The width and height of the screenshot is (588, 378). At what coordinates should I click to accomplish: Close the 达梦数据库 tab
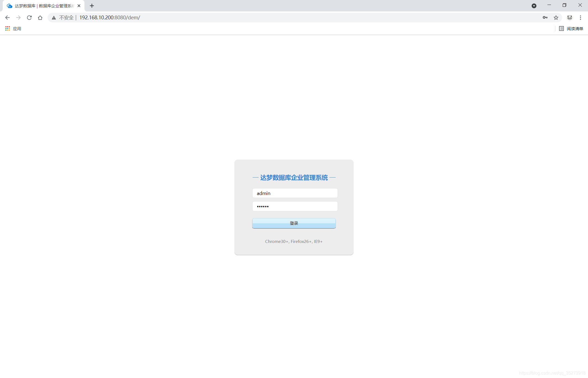pyautogui.click(x=79, y=6)
